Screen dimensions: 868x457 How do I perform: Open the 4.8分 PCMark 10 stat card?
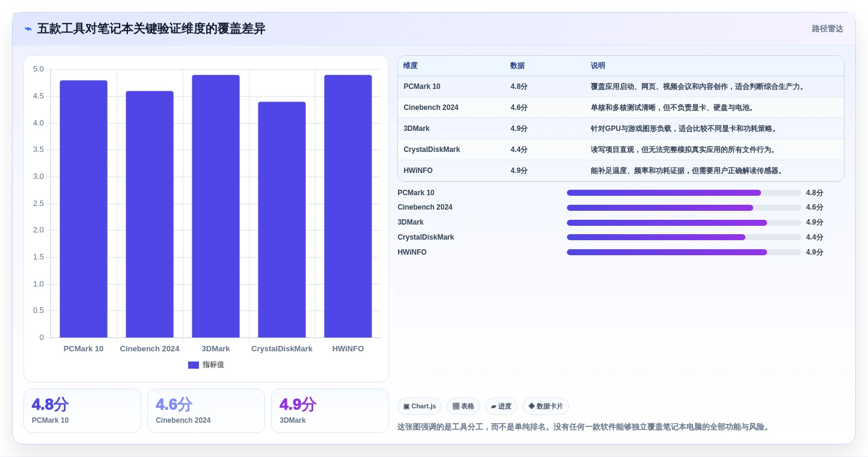point(82,411)
